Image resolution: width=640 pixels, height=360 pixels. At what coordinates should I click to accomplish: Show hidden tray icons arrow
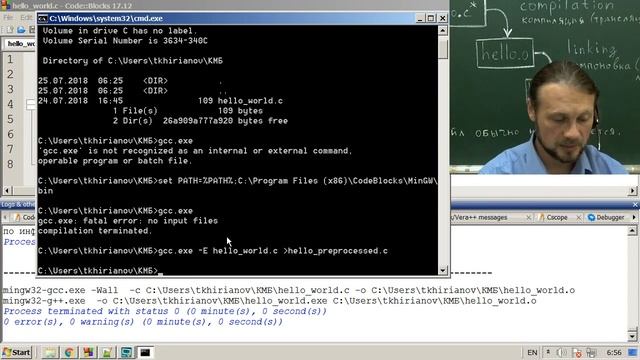click(548, 352)
